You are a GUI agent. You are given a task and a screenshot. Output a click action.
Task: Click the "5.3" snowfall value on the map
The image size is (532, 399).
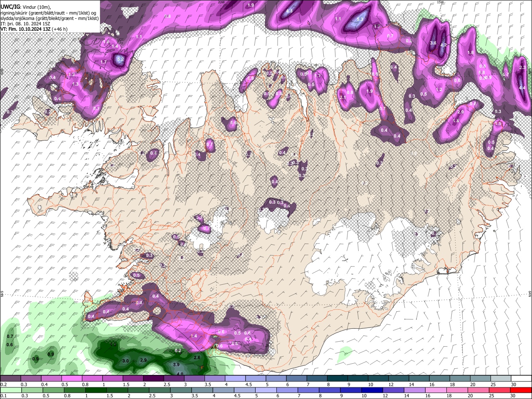(x=360, y=19)
